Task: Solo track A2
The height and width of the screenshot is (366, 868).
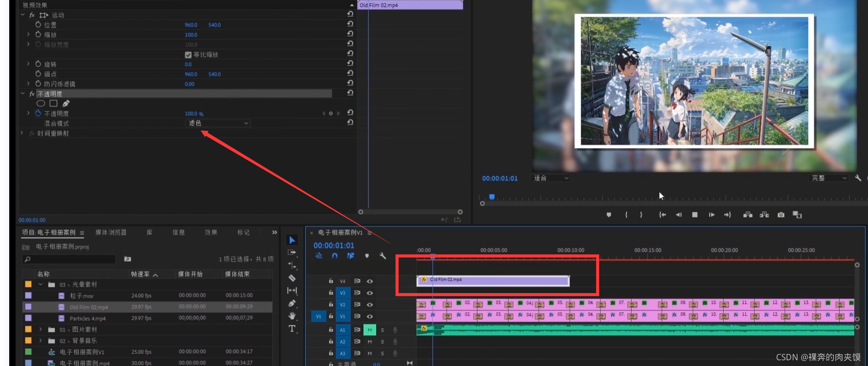Action: click(x=382, y=341)
